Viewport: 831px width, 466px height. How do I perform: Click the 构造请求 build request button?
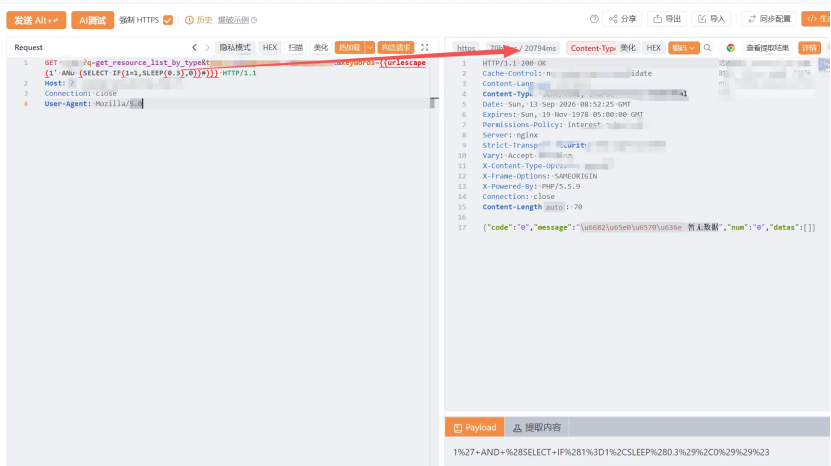pos(396,48)
